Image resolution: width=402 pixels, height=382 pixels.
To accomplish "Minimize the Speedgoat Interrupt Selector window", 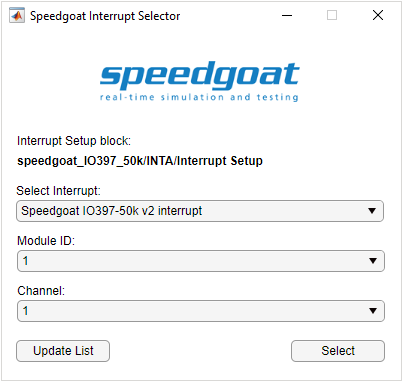I will 287,15.
